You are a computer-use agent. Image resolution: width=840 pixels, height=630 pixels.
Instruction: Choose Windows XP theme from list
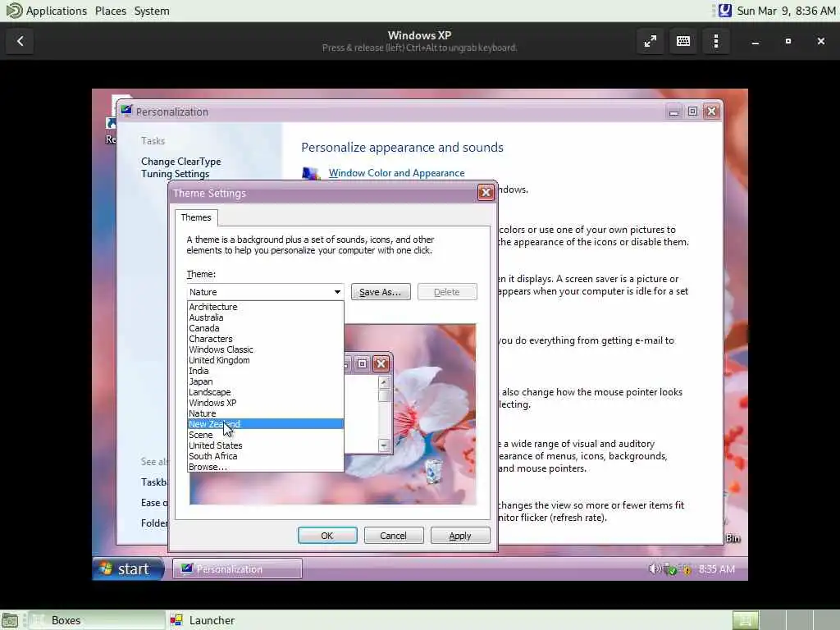coord(265,403)
